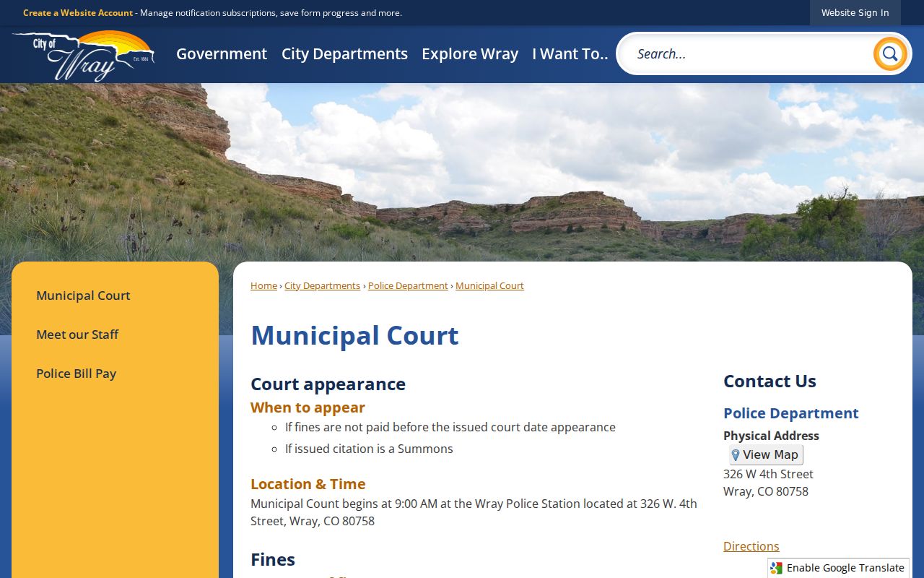The height and width of the screenshot is (578, 924).
Task: Go to Home breadcrumb
Action: pos(263,286)
